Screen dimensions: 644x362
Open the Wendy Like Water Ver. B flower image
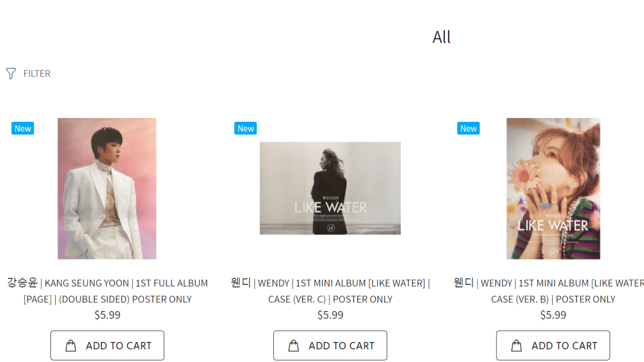(553, 188)
